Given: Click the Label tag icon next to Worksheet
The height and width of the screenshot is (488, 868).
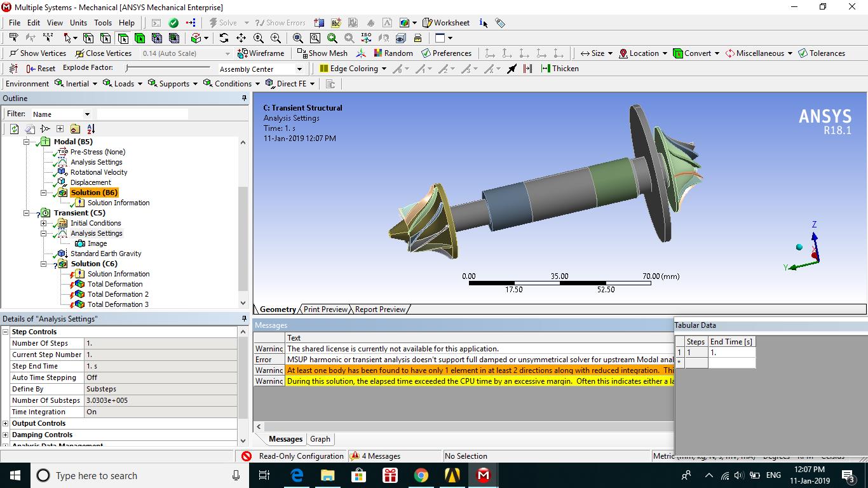Looking at the screenshot, I should pos(501,23).
